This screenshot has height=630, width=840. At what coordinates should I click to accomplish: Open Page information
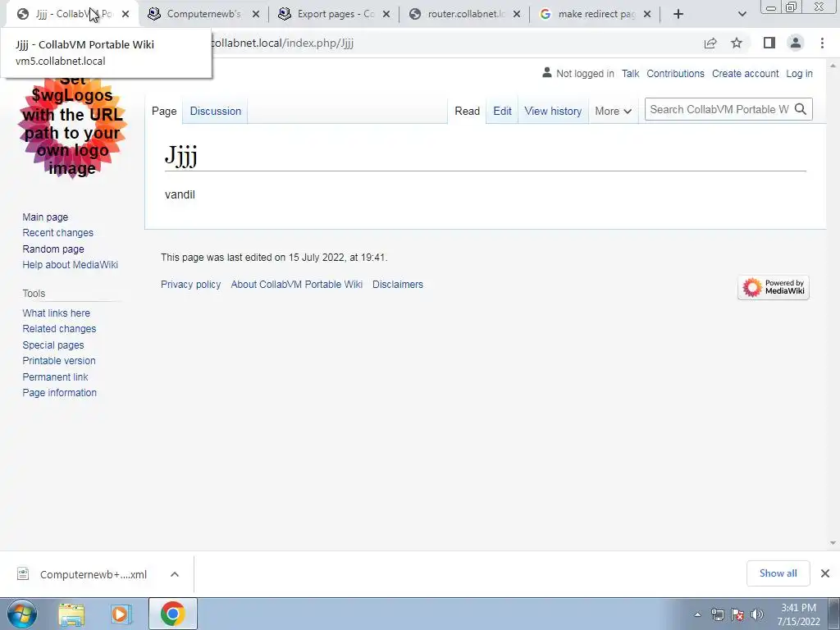coord(59,393)
